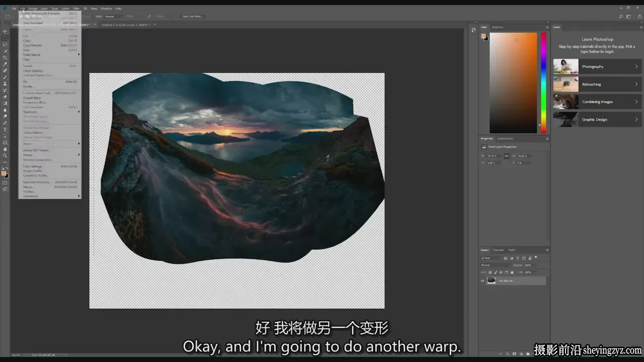Open the Window menu
The image size is (644, 362).
coord(106,9)
